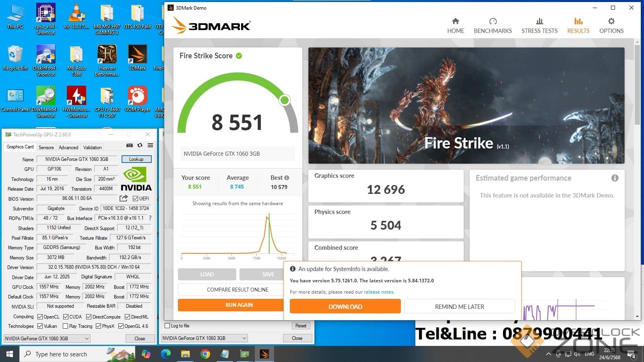Select the DiskMark64 shortcut on desktop
Image resolution: width=644 pixels, height=362 pixels.
45,102
